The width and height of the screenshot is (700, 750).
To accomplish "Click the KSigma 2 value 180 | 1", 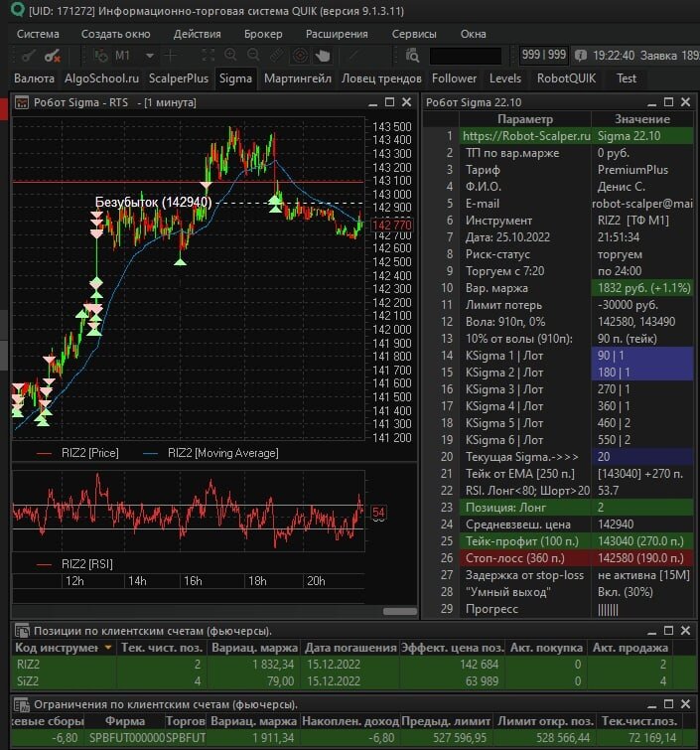I will (x=642, y=373).
